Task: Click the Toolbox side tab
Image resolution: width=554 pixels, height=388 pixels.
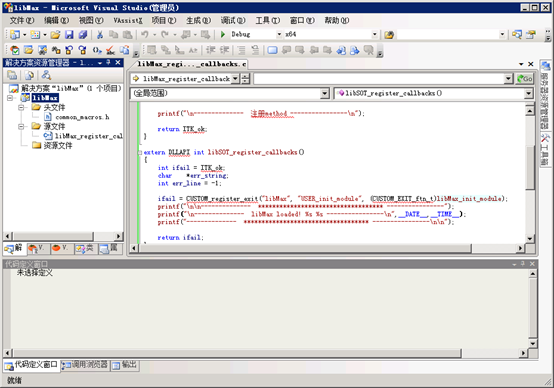Action: (545, 149)
